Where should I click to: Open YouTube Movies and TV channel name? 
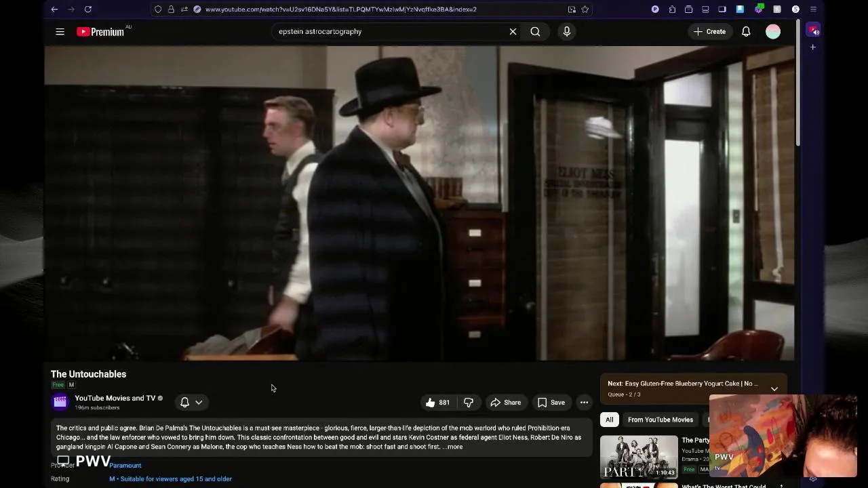point(115,399)
